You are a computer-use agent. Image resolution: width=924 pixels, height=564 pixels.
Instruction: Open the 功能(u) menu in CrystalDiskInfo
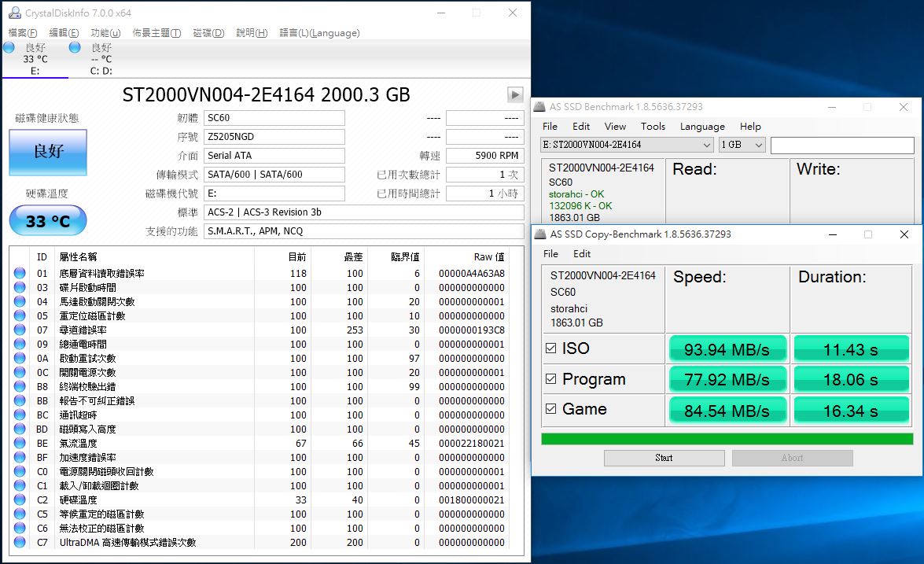[x=105, y=33]
